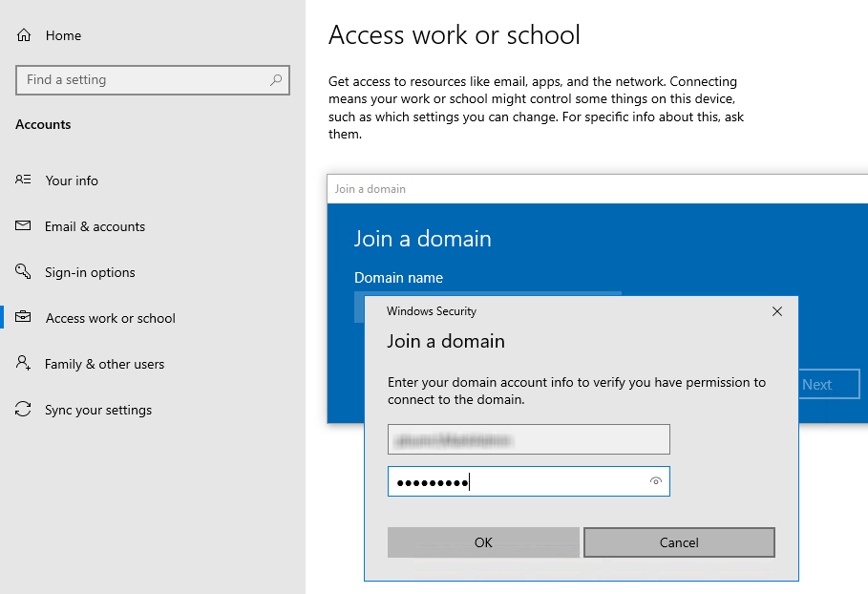
Task: Open Sign-in options
Action: pos(90,272)
